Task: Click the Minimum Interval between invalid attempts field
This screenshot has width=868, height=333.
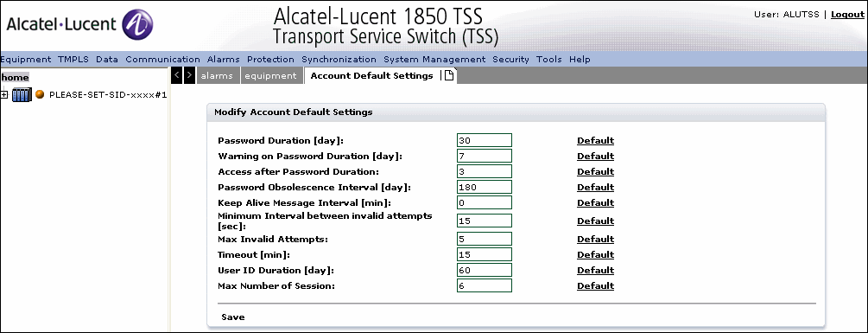Action: point(485,221)
